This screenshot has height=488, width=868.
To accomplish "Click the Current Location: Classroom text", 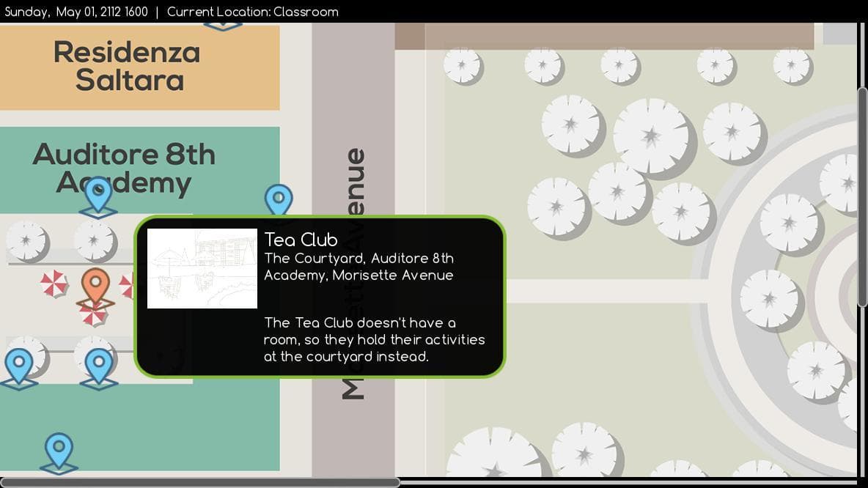I will (252, 12).
